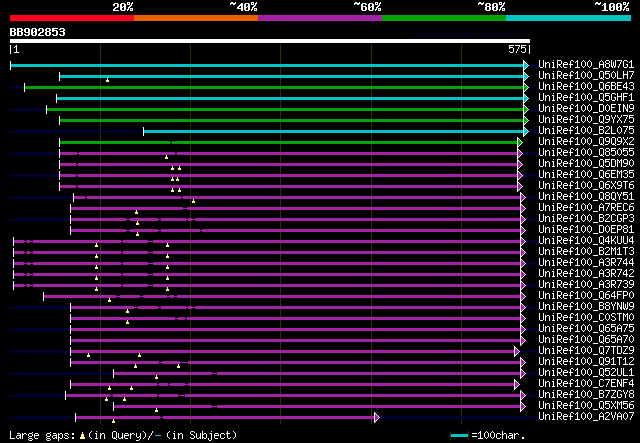The height and width of the screenshot is (443, 640).
Task: Click the yellow gap marker under the UniRef100_A7REC6 bar
Action: point(136,212)
